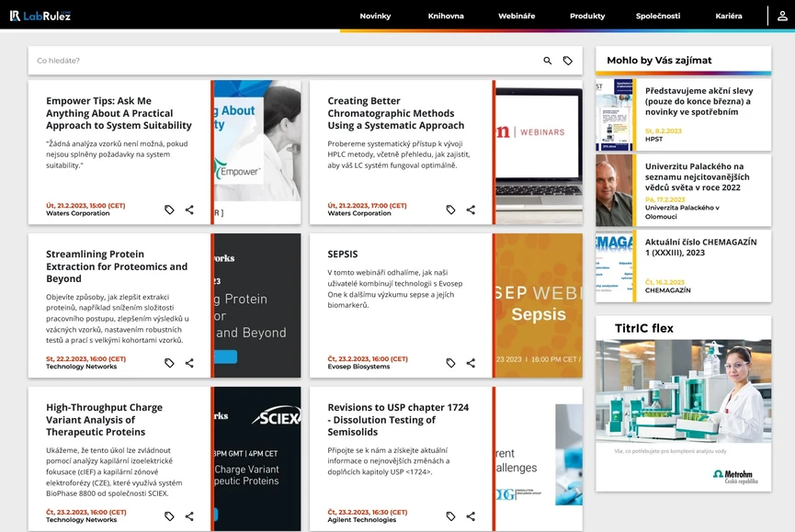795x532 pixels.
Task: Open 'Aktuální číslo CHEMAGAZÍN' article
Action: (700, 247)
